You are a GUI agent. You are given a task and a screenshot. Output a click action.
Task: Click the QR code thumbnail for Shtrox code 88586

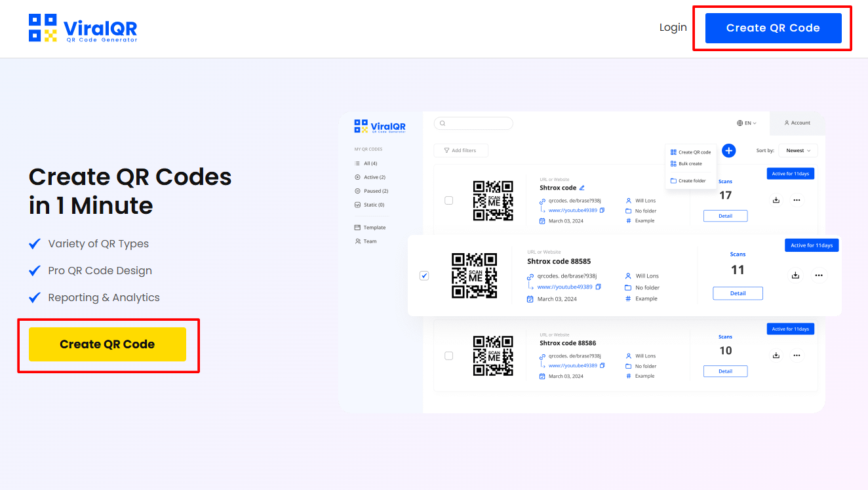493,356
